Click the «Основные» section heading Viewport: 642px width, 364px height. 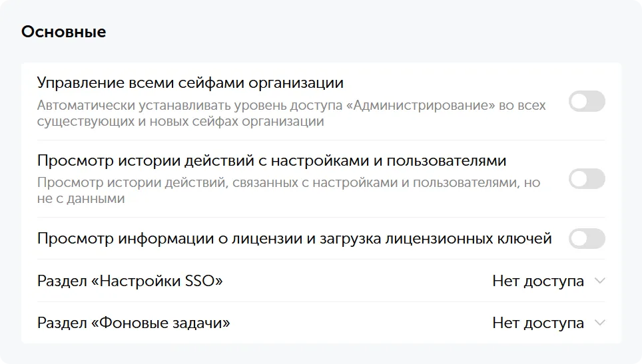(x=64, y=32)
